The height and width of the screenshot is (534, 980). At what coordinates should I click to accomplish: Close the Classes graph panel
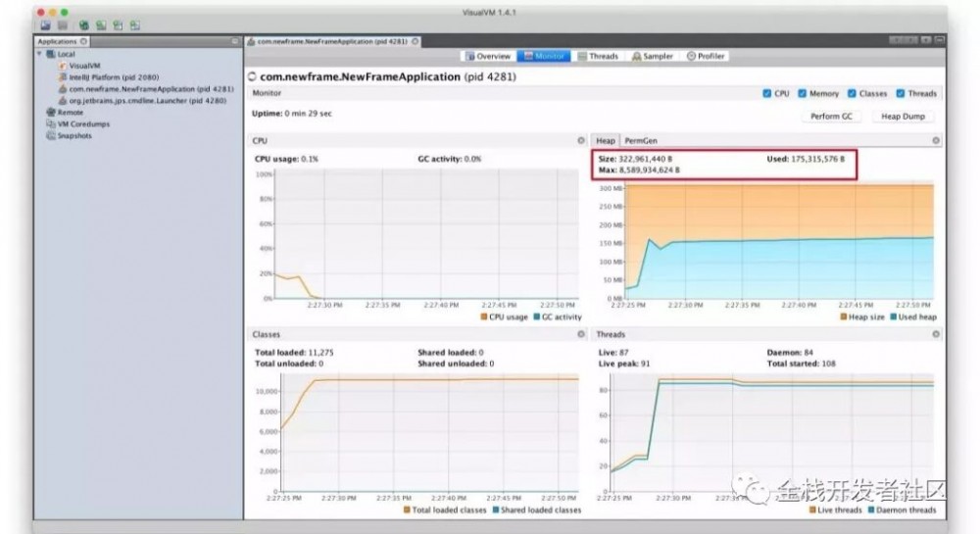pyautogui.click(x=580, y=334)
